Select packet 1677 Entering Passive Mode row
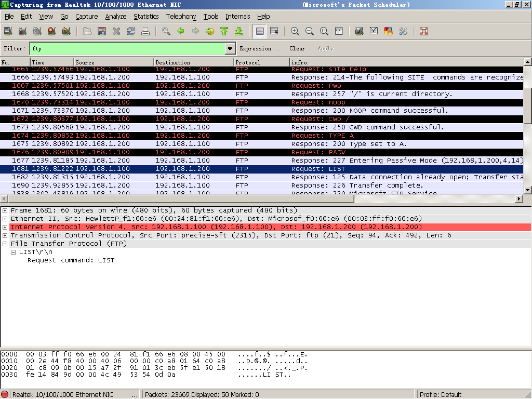 [x=262, y=161]
